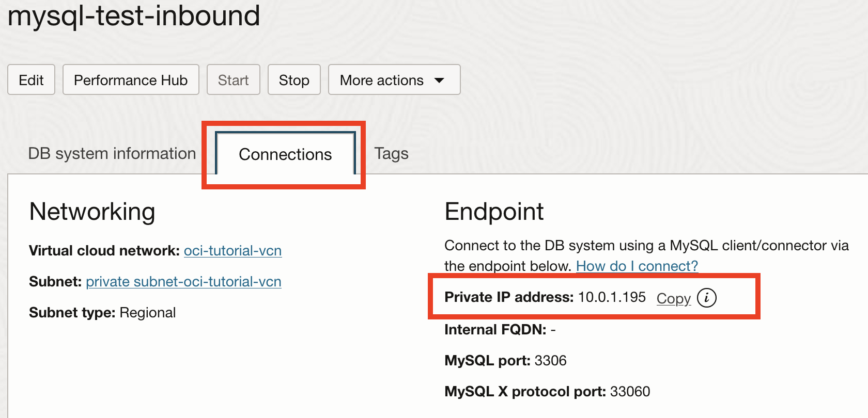Select the Connections tab
Image resolution: width=868 pixels, height=418 pixels.
pos(285,154)
